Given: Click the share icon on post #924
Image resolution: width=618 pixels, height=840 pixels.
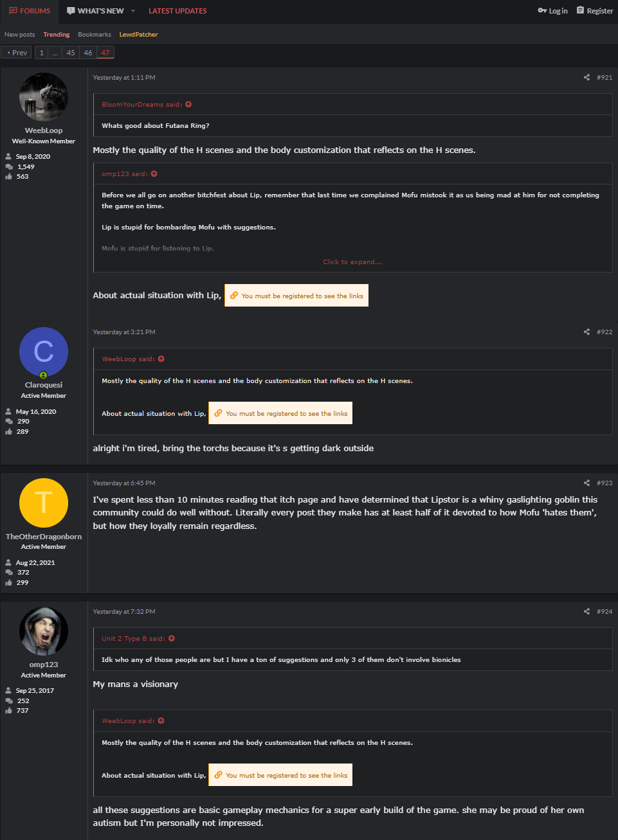Looking at the screenshot, I should click(x=586, y=611).
